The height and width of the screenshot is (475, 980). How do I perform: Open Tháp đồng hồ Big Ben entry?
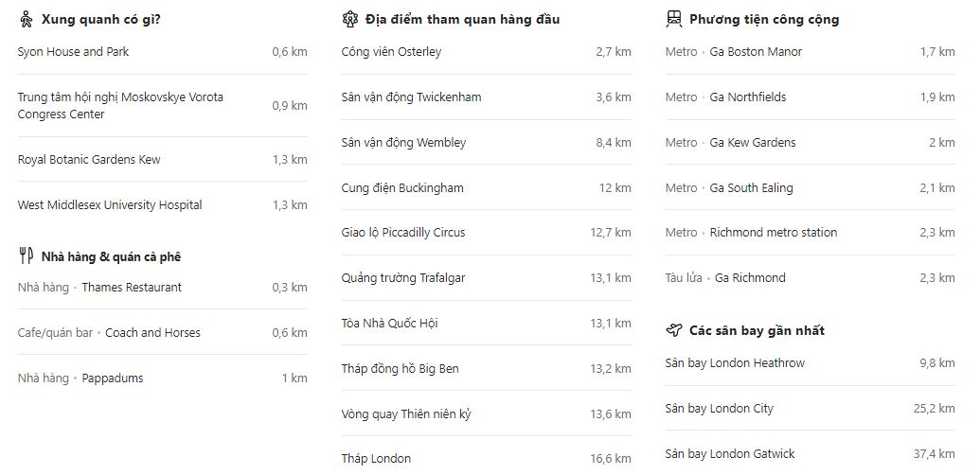tap(487, 368)
